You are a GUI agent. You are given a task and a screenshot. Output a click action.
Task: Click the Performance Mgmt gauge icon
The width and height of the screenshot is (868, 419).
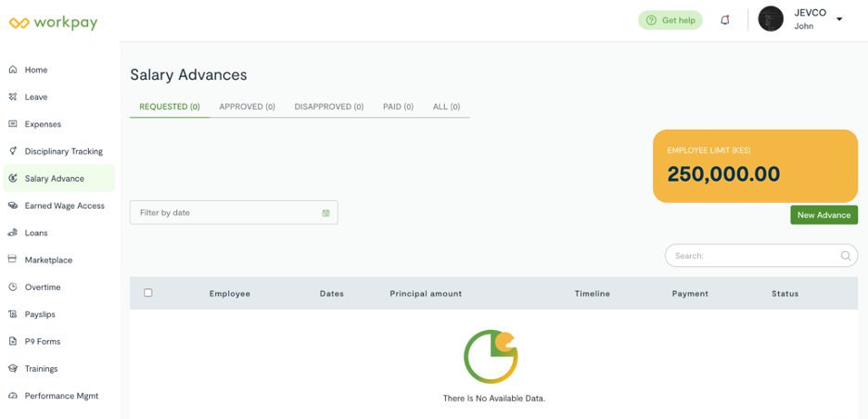point(13,396)
